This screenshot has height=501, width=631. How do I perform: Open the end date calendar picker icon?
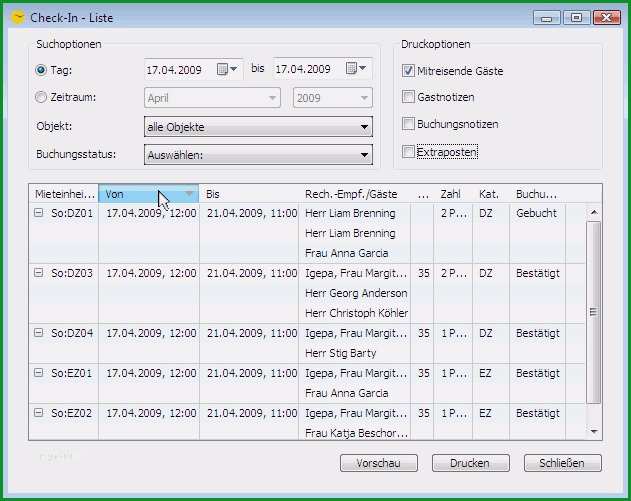(x=356, y=68)
